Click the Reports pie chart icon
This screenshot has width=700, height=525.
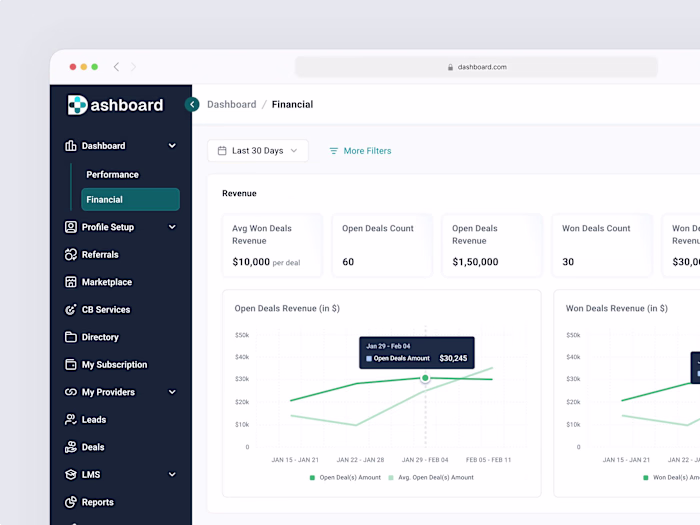(x=71, y=502)
